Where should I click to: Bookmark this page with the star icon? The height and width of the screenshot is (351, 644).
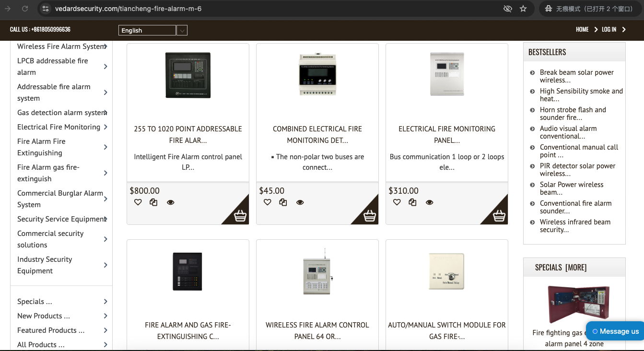point(523,9)
